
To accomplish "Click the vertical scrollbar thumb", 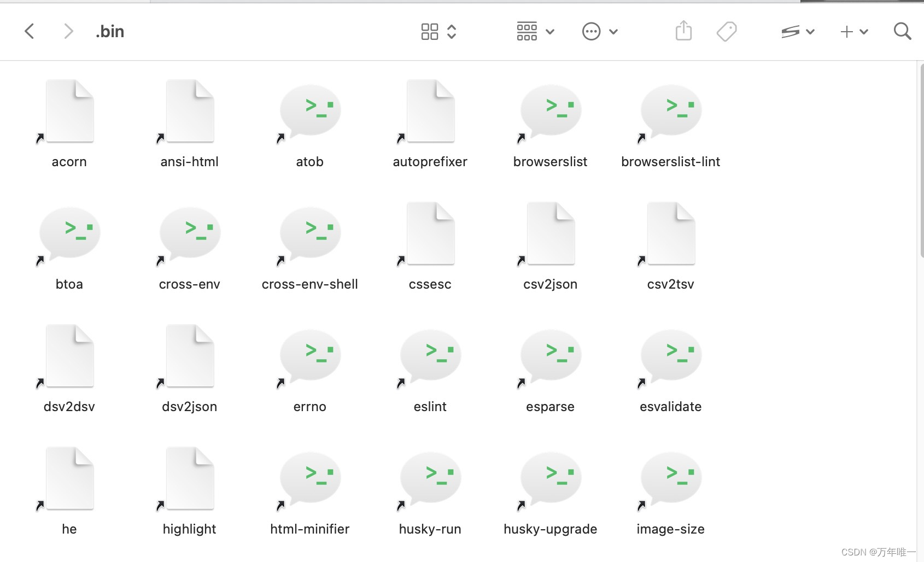I will (921, 161).
